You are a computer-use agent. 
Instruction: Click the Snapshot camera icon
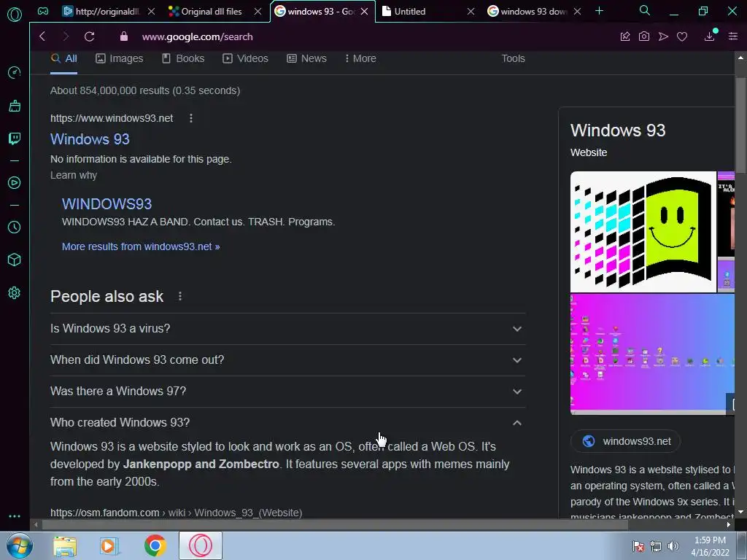[x=644, y=36]
